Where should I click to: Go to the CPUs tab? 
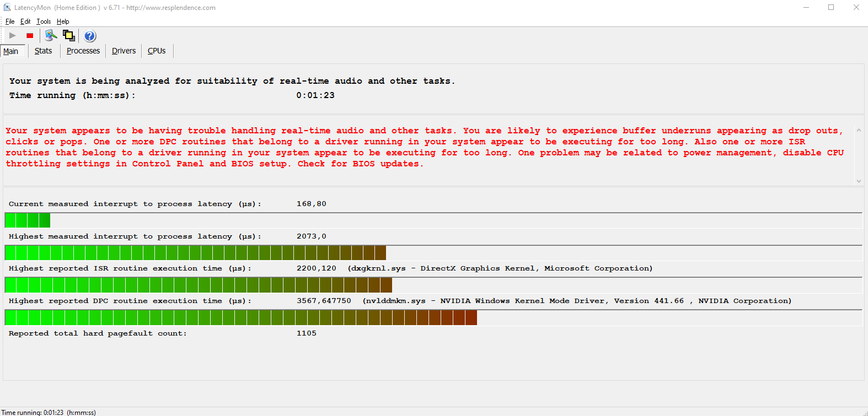pyautogui.click(x=157, y=51)
